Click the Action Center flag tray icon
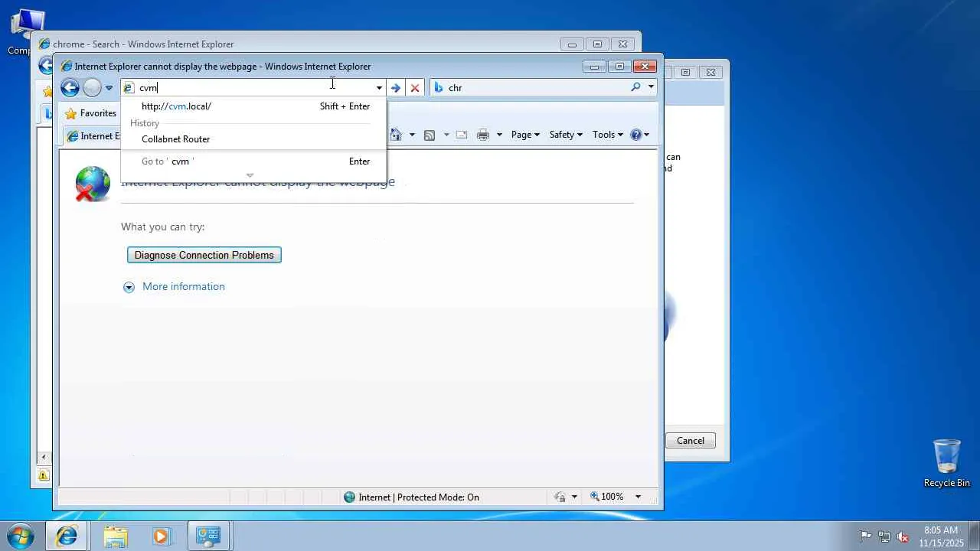 pyautogui.click(x=865, y=536)
